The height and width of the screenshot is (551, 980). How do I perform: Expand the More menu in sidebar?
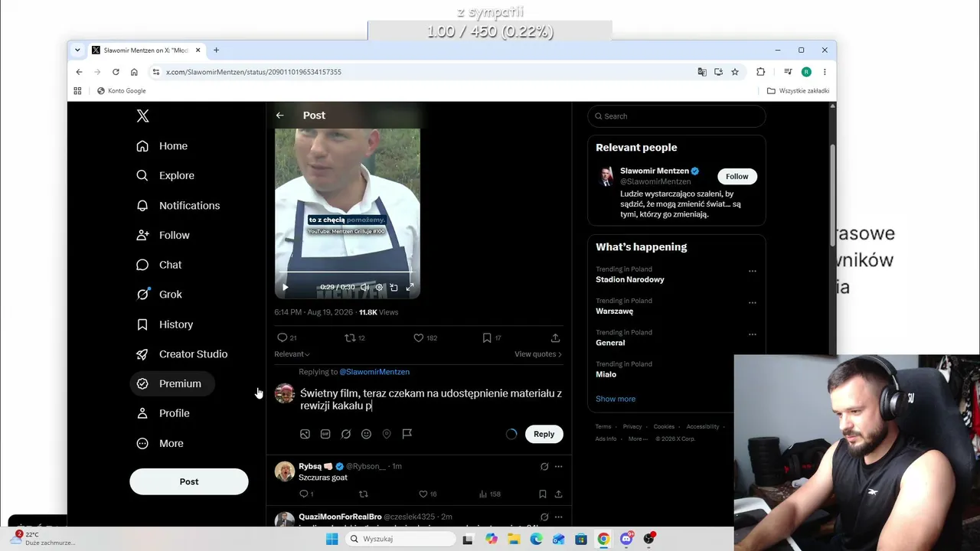pyautogui.click(x=159, y=443)
